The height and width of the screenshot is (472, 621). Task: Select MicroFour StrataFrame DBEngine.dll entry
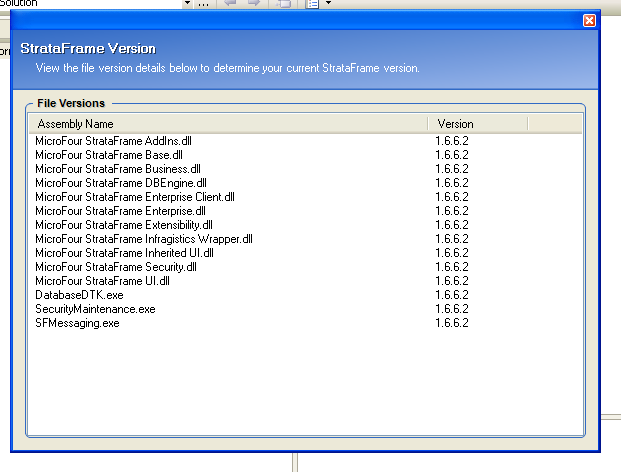(121, 184)
